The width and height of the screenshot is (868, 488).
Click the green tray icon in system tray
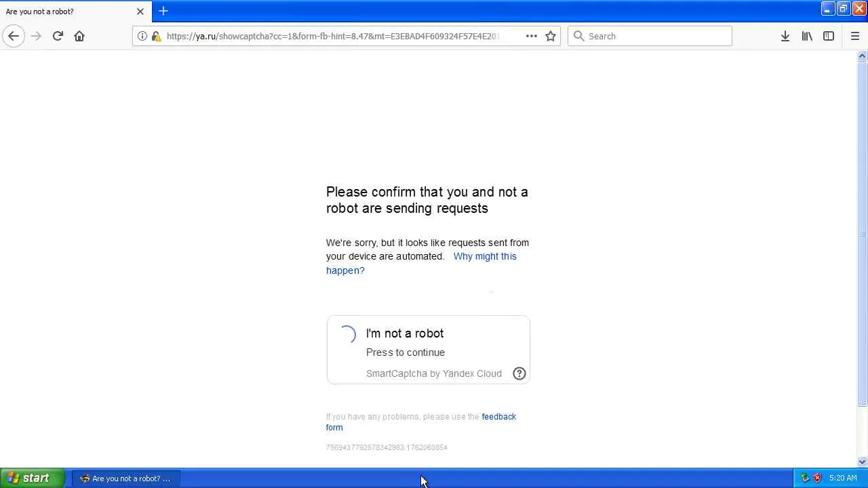[x=805, y=478]
